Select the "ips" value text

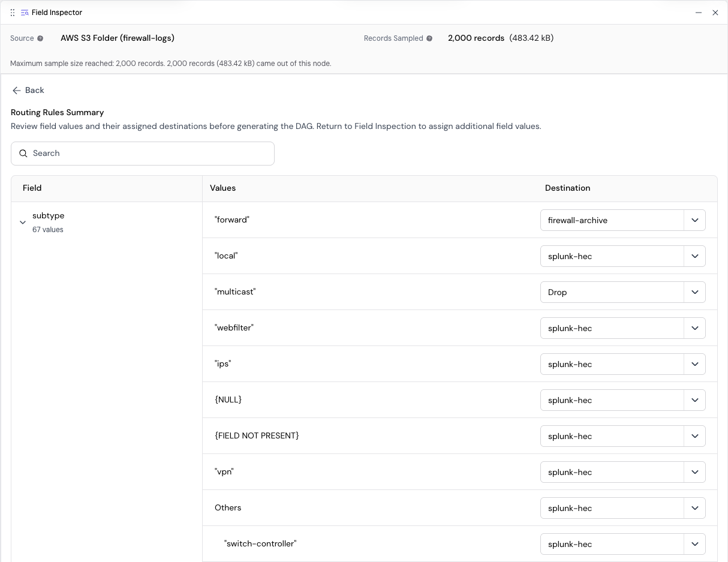click(223, 364)
